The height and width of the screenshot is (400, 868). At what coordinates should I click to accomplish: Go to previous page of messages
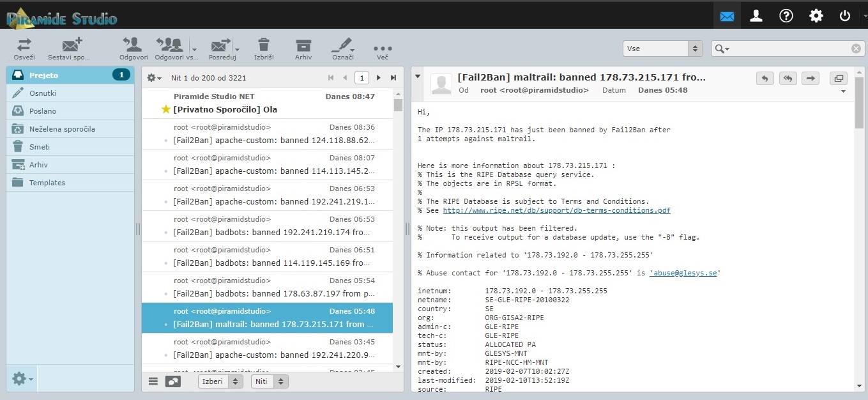[345, 78]
